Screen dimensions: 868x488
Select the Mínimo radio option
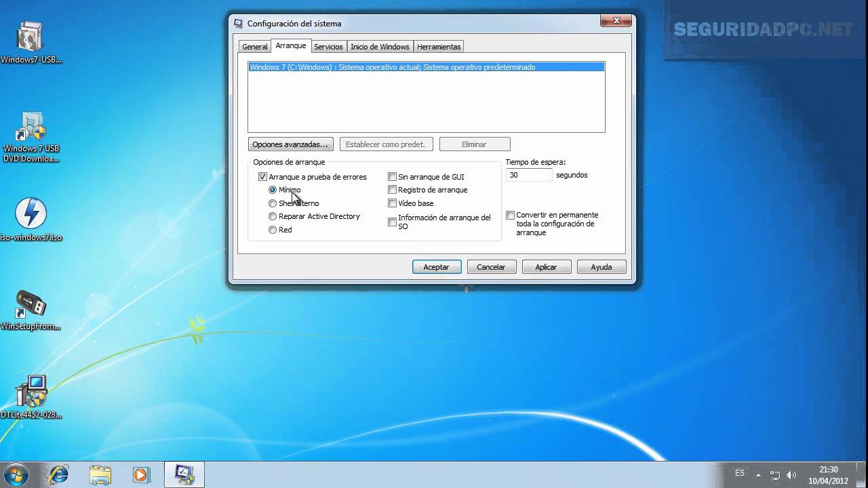pos(273,190)
